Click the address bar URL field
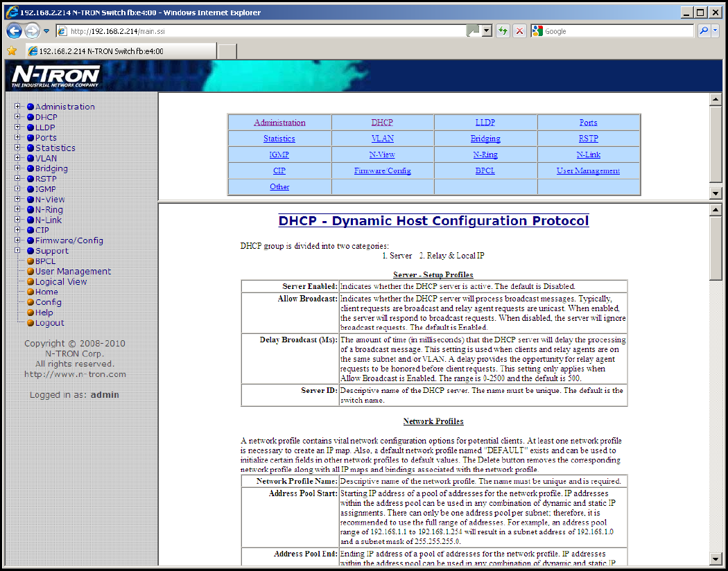 [x=267, y=31]
